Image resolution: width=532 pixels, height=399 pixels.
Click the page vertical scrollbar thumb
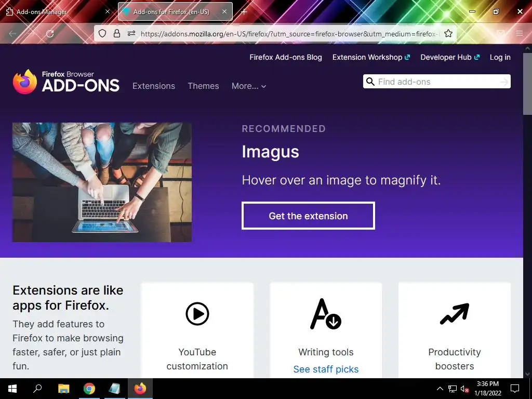(527, 84)
